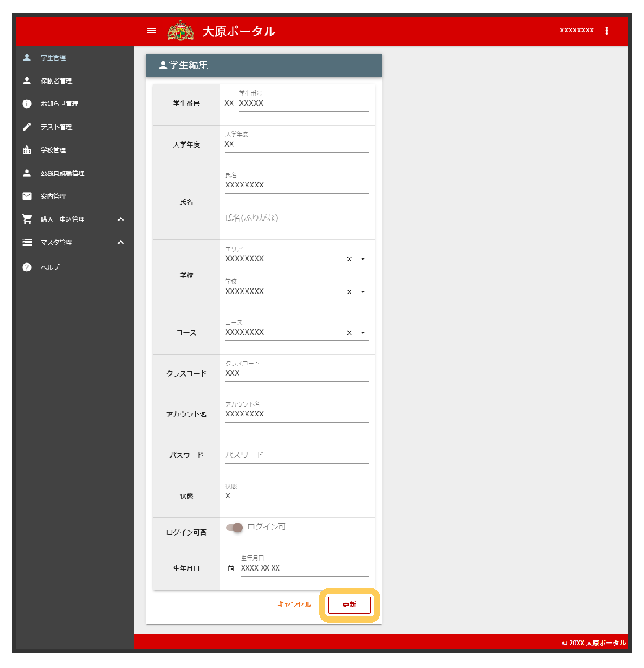The height and width of the screenshot is (668, 644).
Task: Click the マスタ管理 list icon
Action: tap(27, 242)
